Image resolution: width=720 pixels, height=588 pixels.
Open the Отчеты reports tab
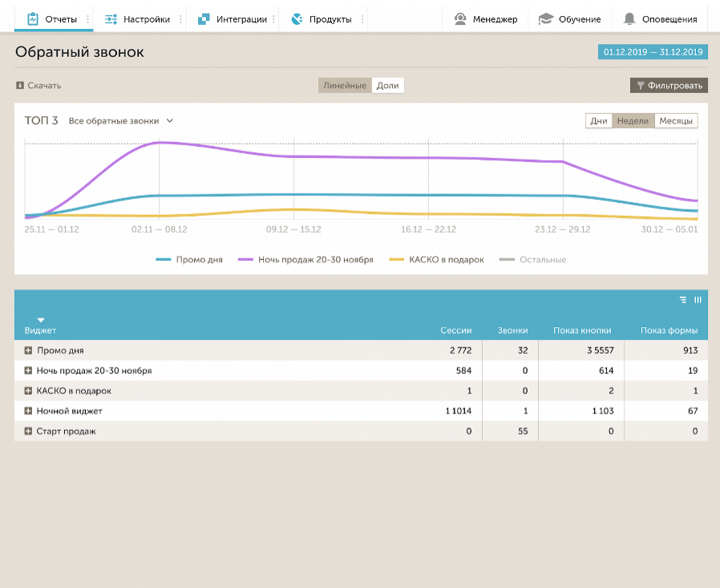[53, 19]
